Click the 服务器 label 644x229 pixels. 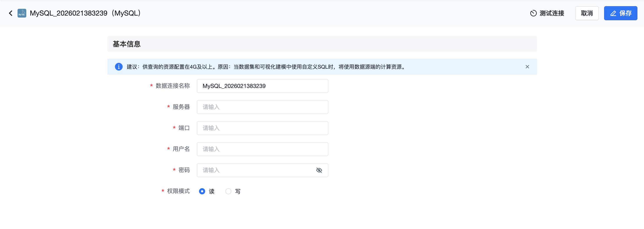(181, 107)
